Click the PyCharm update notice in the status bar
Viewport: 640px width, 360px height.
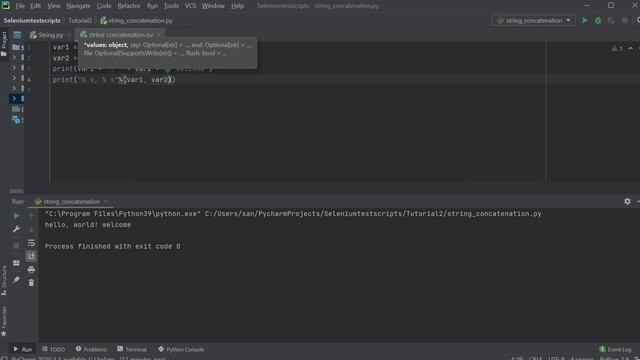point(89,358)
